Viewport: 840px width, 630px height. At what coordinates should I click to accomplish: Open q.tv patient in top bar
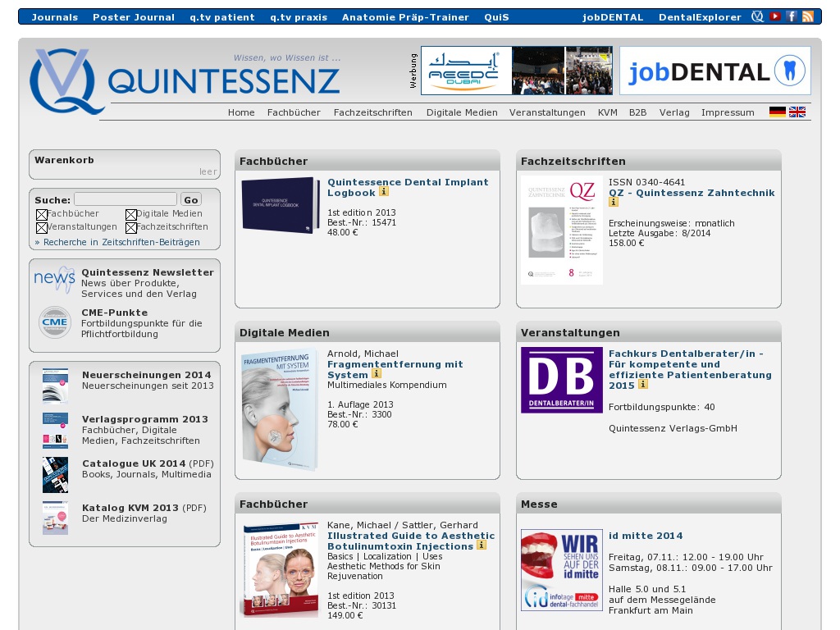[x=222, y=17]
